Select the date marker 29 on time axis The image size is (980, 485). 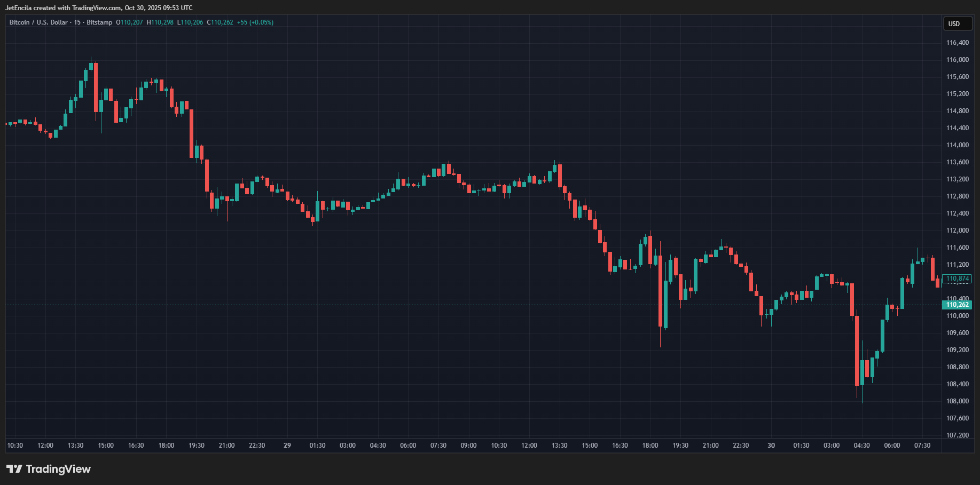287,446
